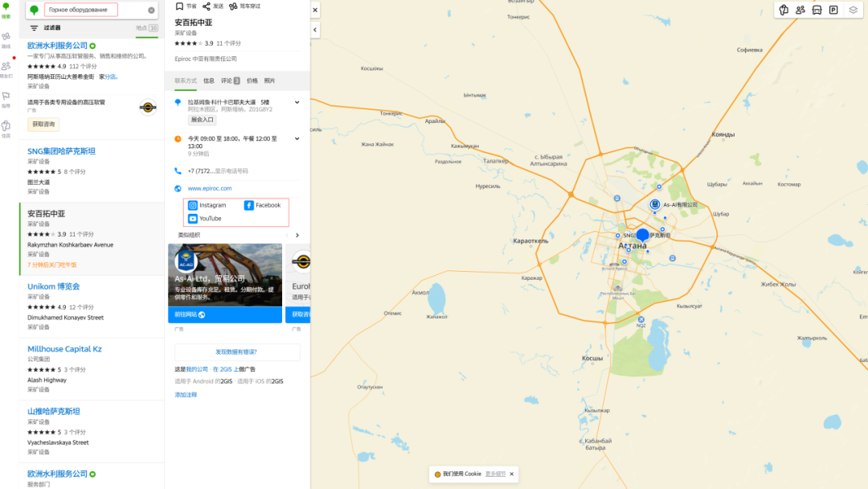Open the first 欧洲水利服务公司 result title
The height and width of the screenshot is (489, 868).
pos(58,45)
